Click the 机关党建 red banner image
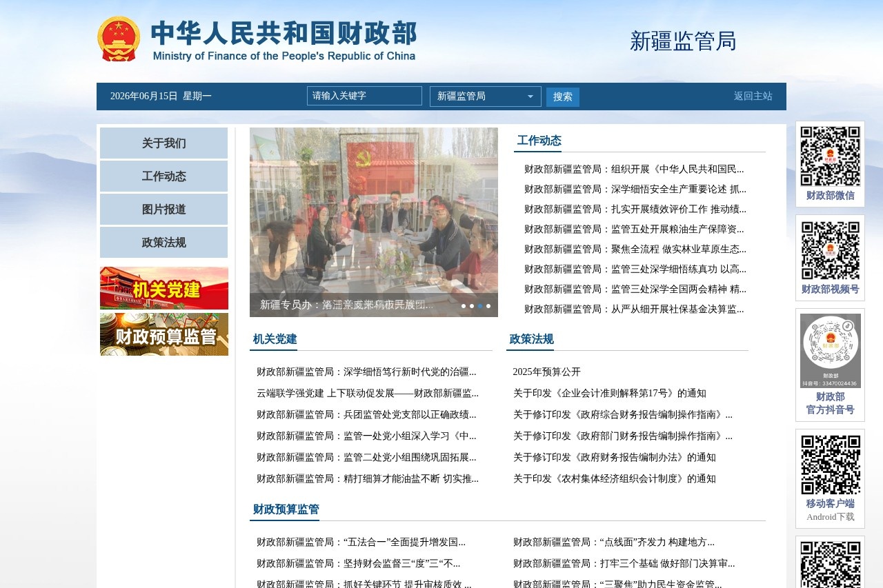Viewport: 883px width, 588px height. [x=164, y=288]
